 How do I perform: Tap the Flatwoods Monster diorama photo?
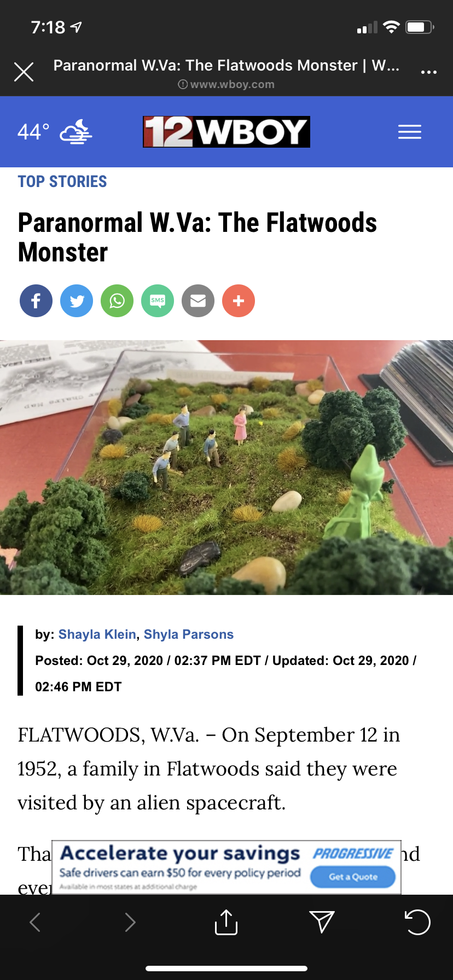226,468
